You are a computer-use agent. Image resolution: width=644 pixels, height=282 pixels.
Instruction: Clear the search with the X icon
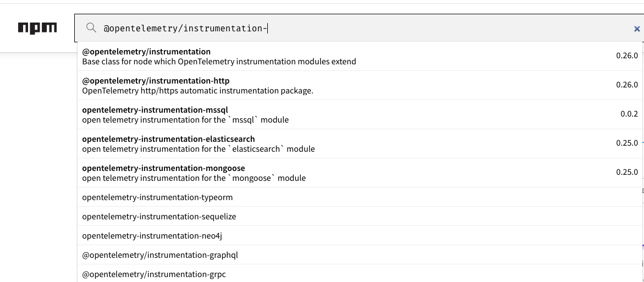click(637, 29)
